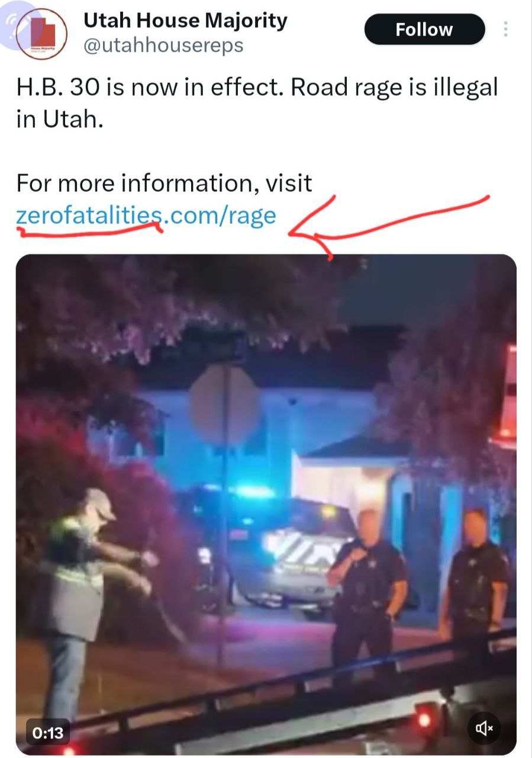Open the zerofatalities.com/rage link
532x758 pixels.
click(x=146, y=215)
